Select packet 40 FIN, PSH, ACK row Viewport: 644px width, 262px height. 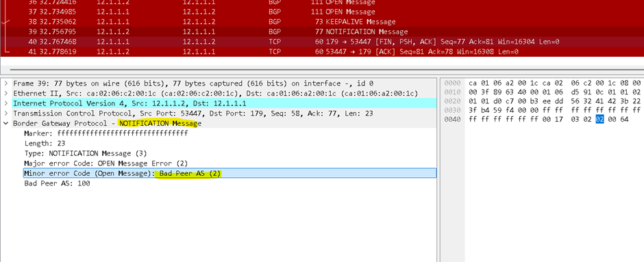(322, 42)
